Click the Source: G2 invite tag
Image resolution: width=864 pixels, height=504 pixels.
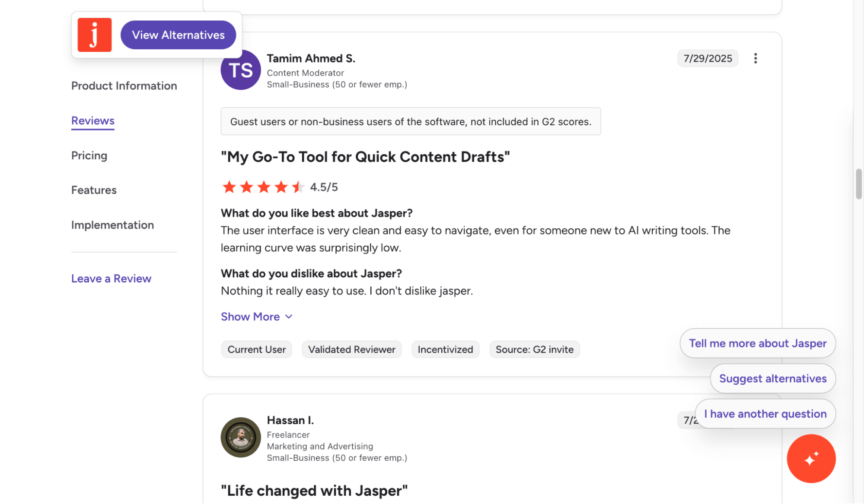pos(535,349)
